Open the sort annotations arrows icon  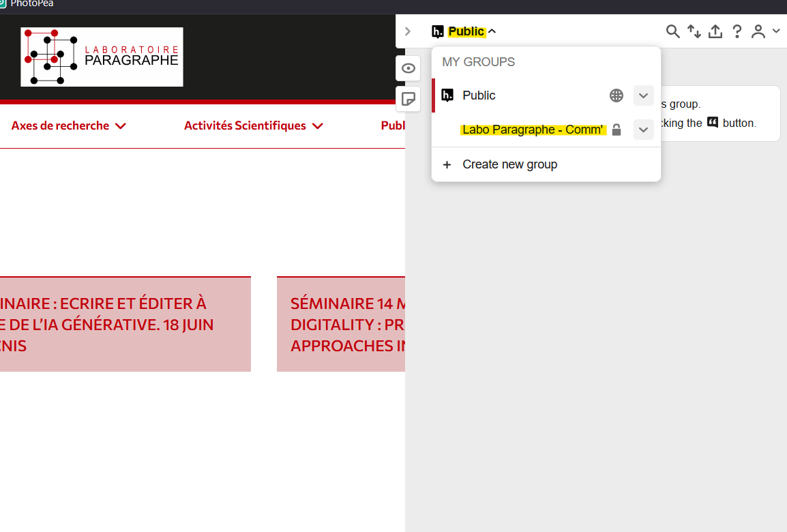coord(694,31)
